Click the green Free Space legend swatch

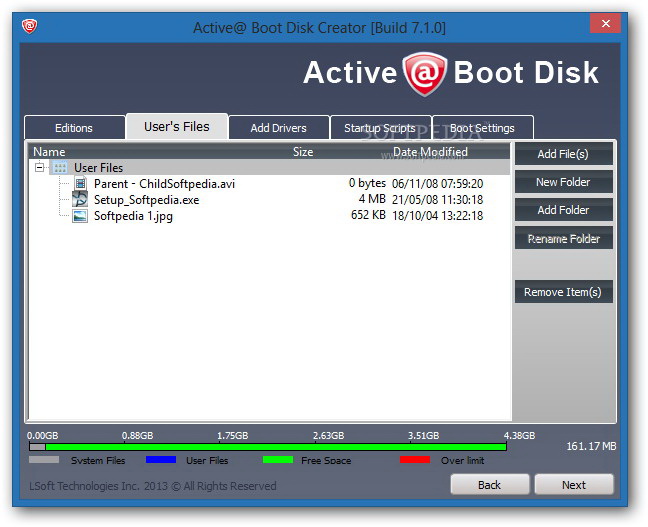pos(278,460)
